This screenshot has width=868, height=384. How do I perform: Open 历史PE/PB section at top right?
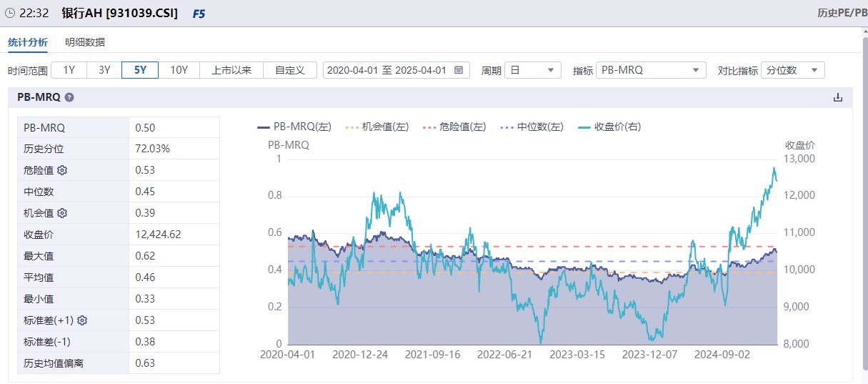pos(842,14)
